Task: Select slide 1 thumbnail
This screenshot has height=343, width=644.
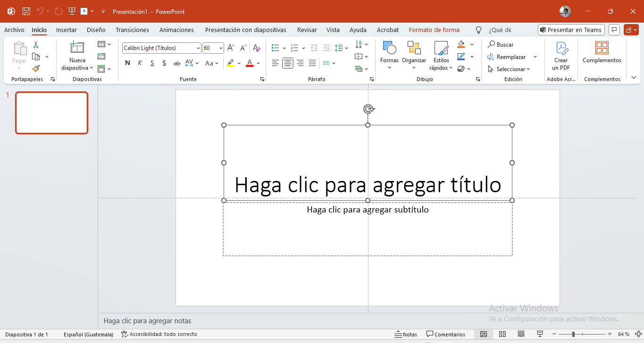Action: pyautogui.click(x=51, y=113)
